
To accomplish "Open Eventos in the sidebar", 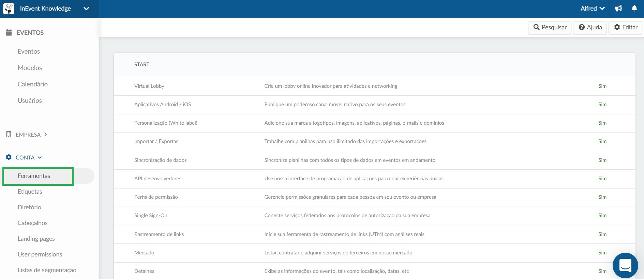I will [x=29, y=51].
